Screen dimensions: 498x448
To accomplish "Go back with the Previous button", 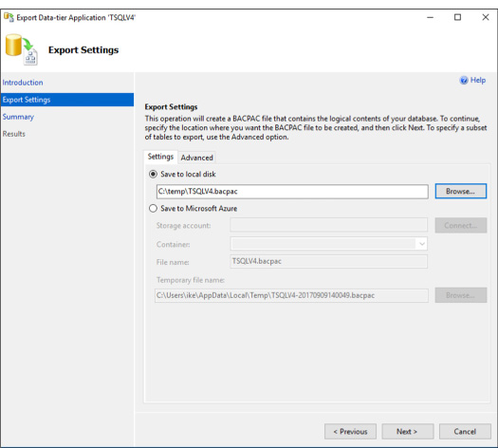I will (350, 432).
